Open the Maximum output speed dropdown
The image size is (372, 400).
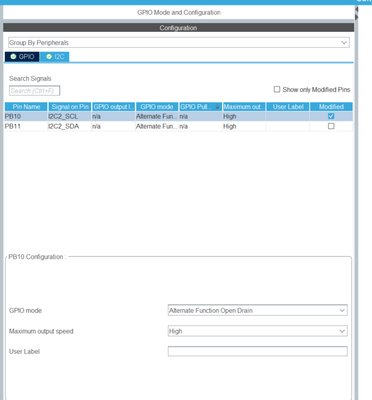(x=257, y=331)
